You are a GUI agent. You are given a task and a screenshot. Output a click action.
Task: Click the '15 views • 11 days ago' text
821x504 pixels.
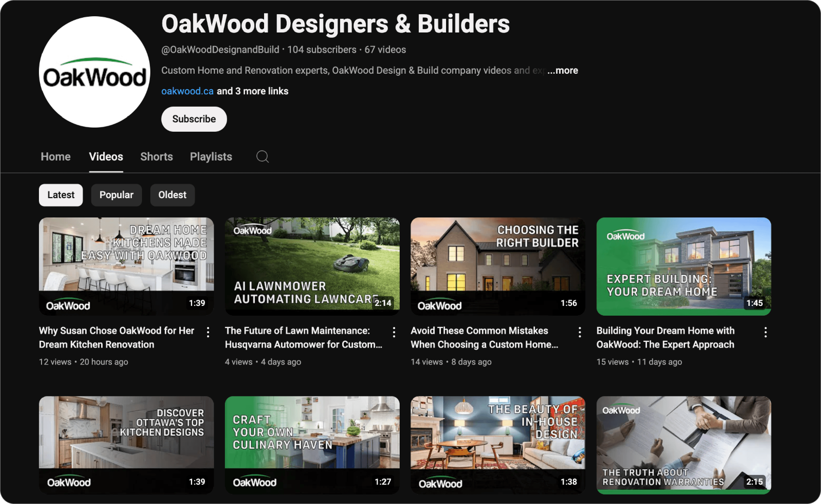[639, 362]
